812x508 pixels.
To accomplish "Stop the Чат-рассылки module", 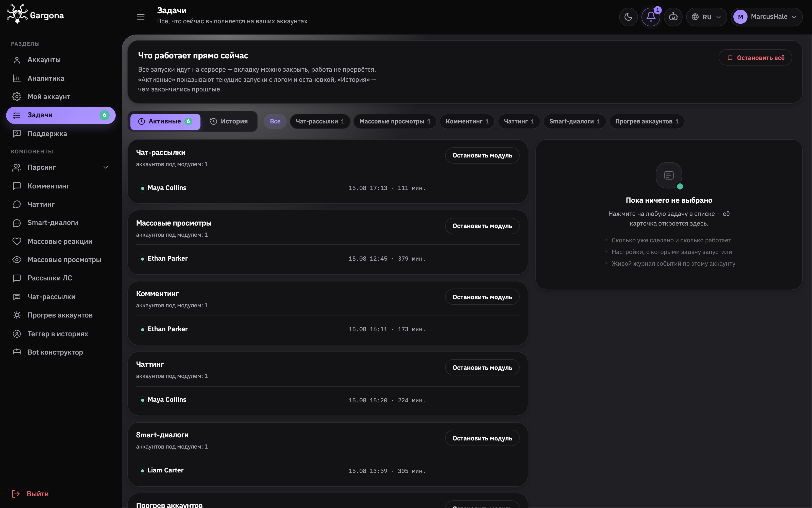I will point(482,155).
